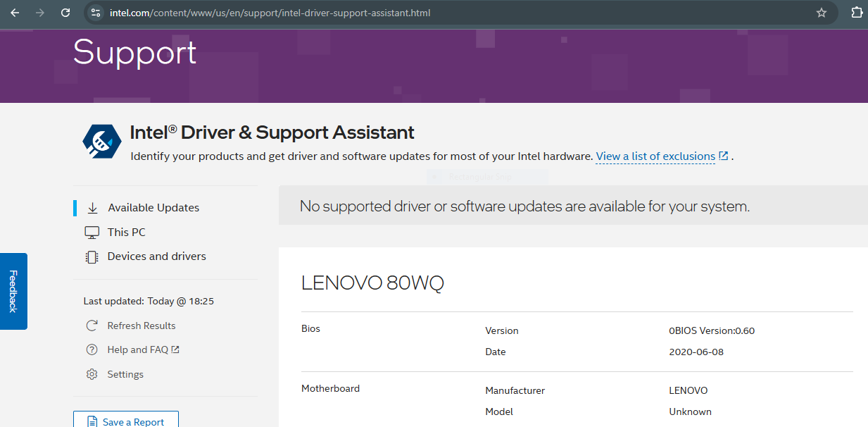Open the blue Feedback side tab

pos(13,291)
